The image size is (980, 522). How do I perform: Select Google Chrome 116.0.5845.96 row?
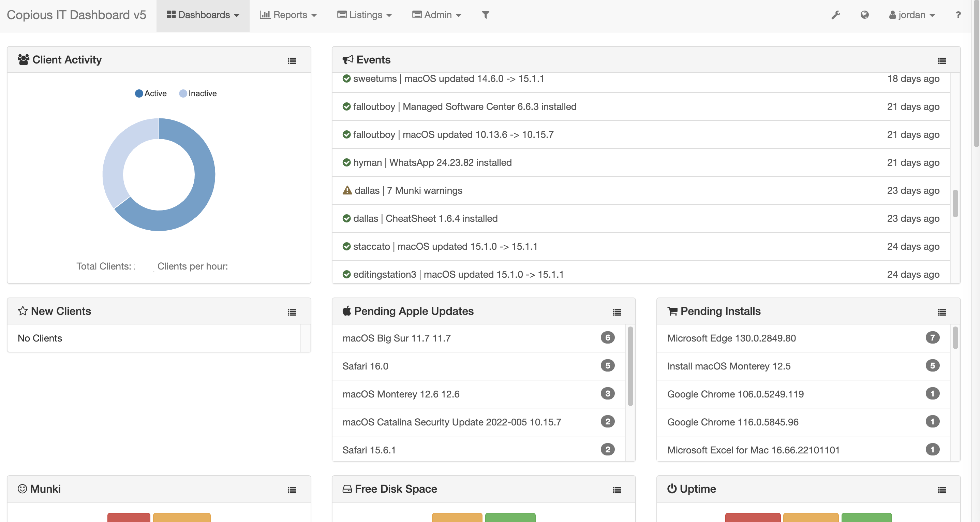tap(803, 422)
